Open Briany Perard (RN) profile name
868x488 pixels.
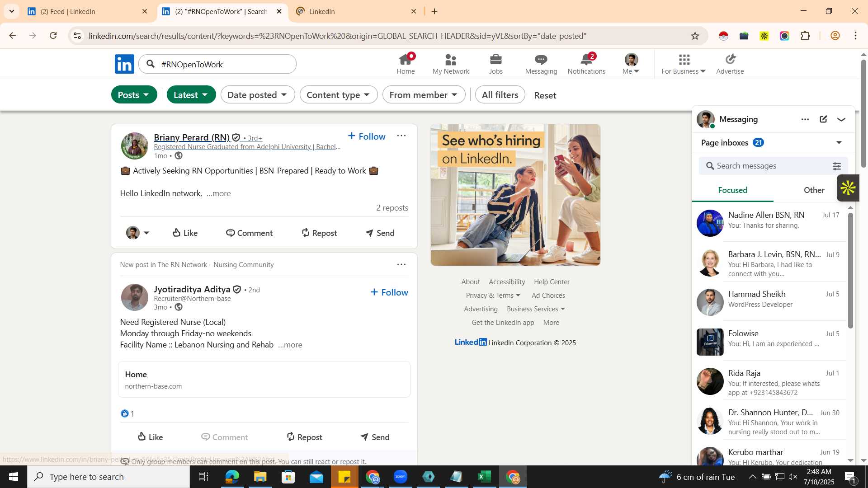[192, 137]
